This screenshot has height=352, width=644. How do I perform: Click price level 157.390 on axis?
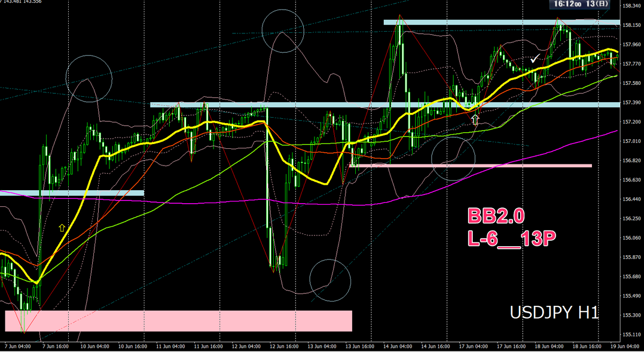(x=632, y=103)
